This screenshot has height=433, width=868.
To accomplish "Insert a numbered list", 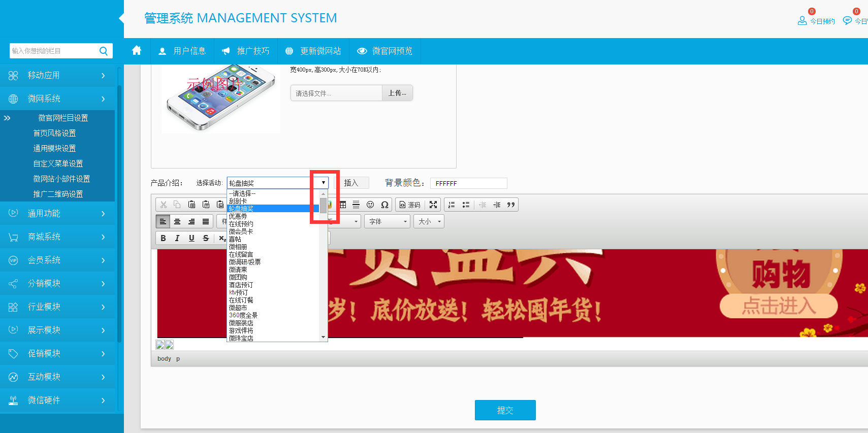I will (x=452, y=205).
